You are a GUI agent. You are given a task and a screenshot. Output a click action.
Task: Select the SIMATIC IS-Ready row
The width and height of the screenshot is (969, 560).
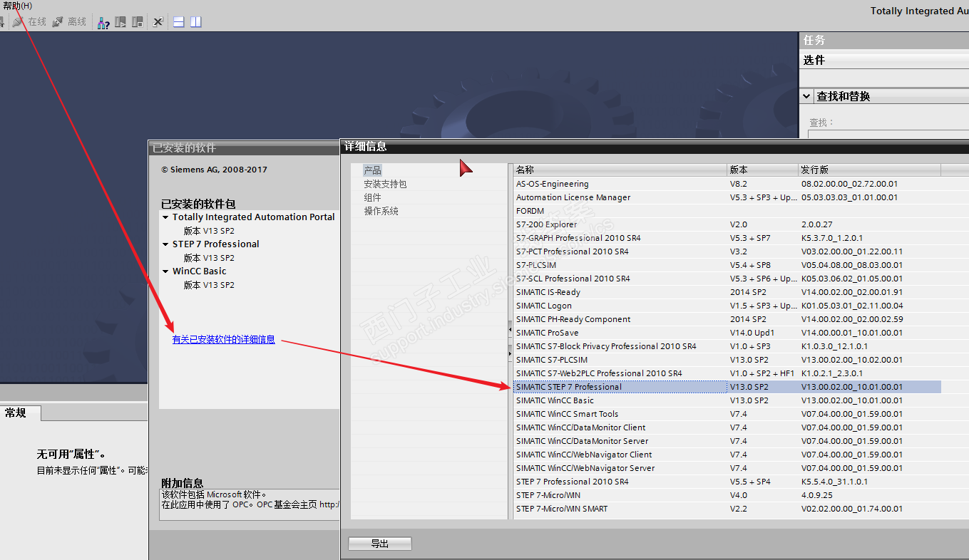[x=727, y=292]
